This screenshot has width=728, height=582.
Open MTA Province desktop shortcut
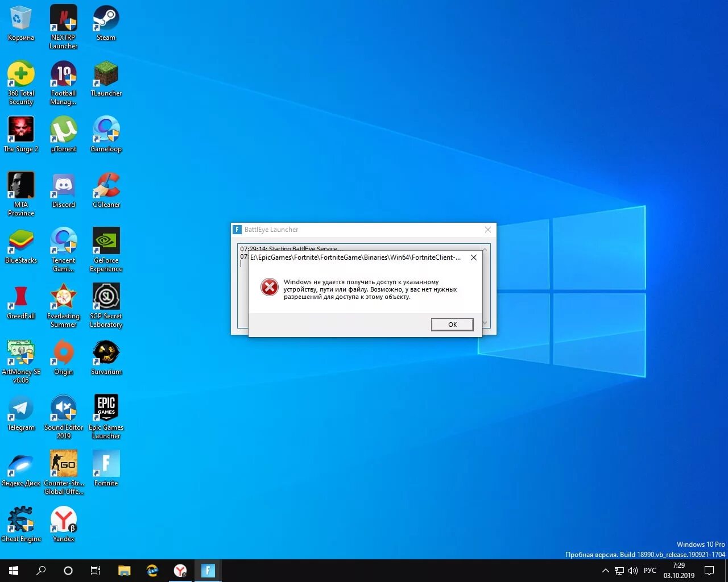point(21,194)
